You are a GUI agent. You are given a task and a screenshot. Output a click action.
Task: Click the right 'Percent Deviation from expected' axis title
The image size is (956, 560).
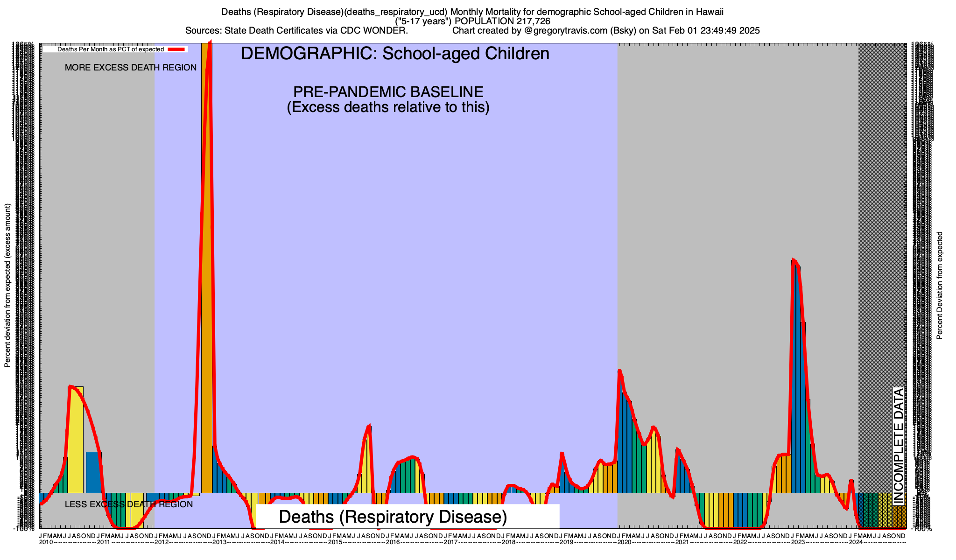click(x=940, y=286)
